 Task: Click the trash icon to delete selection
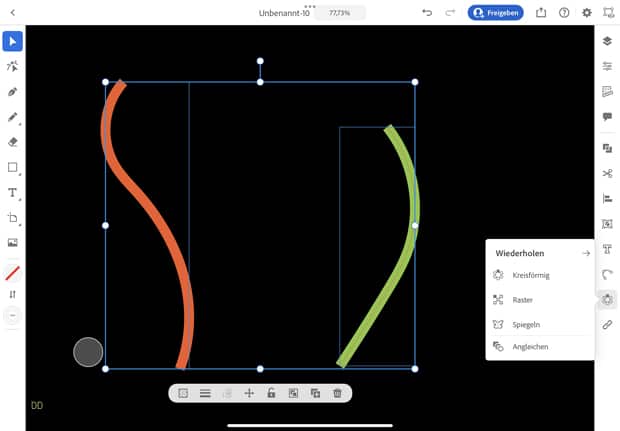pyautogui.click(x=337, y=393)
